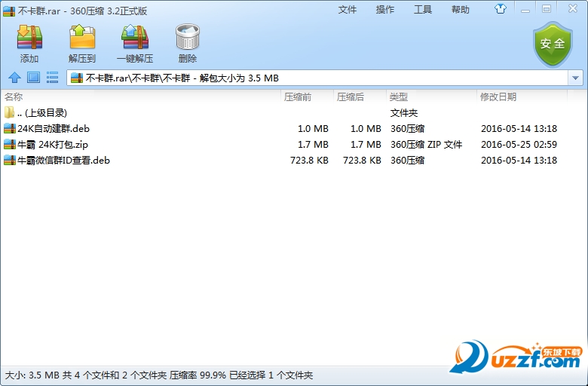Open the 文件 menu
The width and height of the screenshot is (588, 386).
point(348,10)
